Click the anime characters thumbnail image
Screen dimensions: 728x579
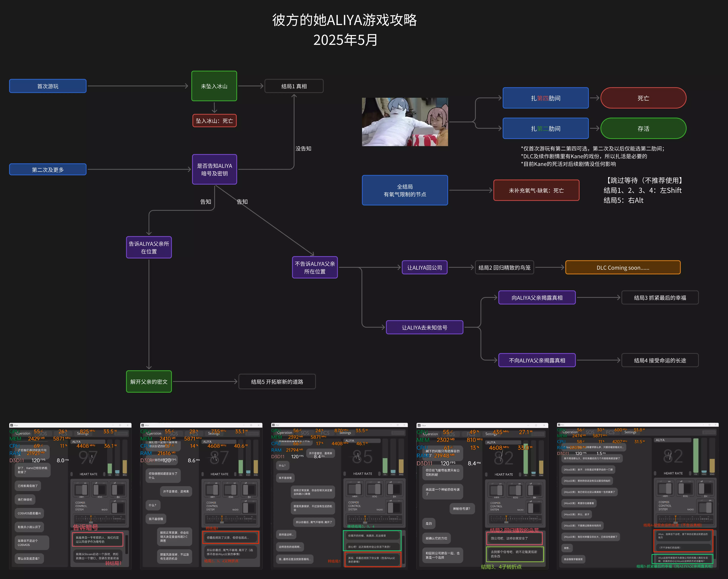tap(405, 122)
